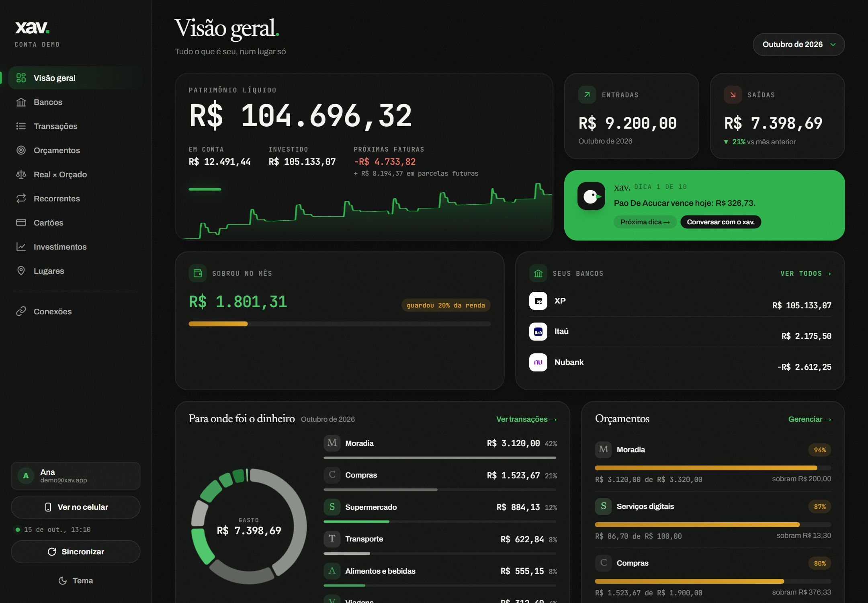
Task: Click the Transações list icon
Action: (x=21, y=126)
